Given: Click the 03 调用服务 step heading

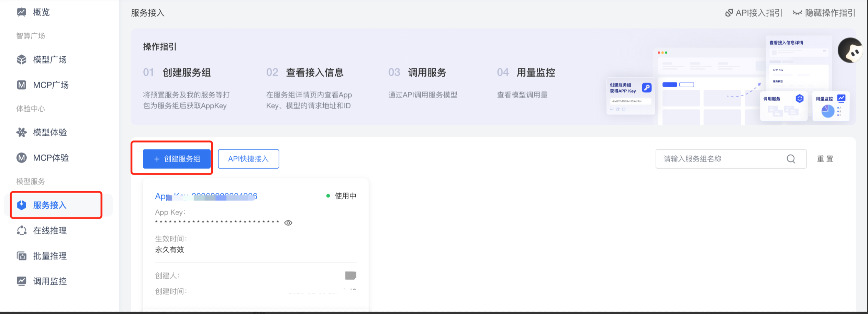Looking at the screenshot, I should click(417, 72).
